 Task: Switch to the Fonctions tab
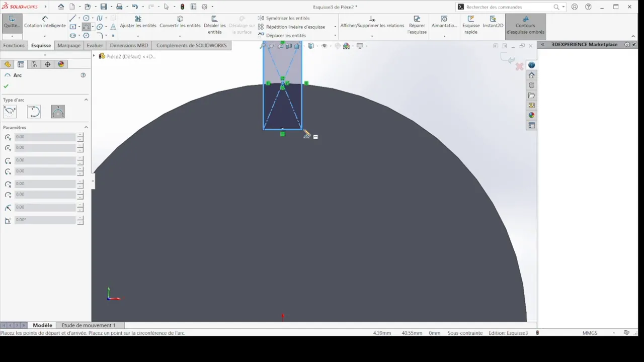(14, 45)
